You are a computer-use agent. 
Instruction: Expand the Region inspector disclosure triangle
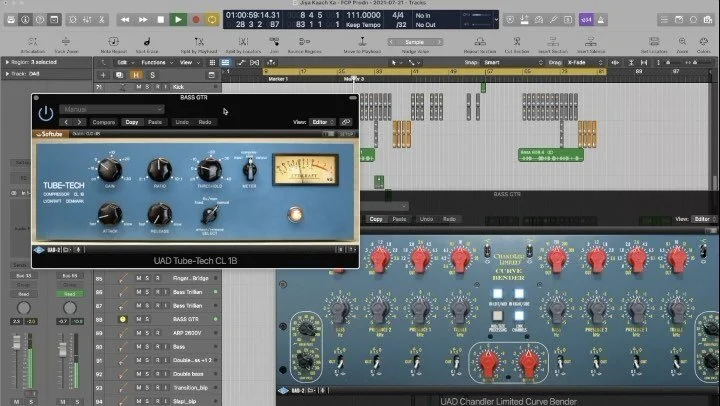click(x=7, y=62)
